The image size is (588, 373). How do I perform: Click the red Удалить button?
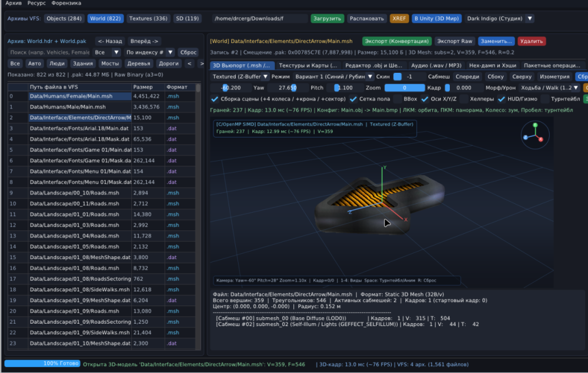(x=532, y=41)
